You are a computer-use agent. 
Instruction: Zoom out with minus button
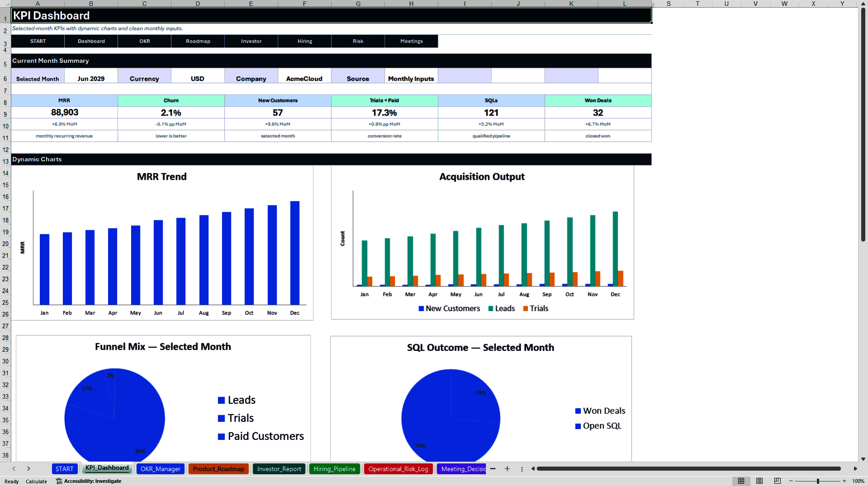[791, 481]
